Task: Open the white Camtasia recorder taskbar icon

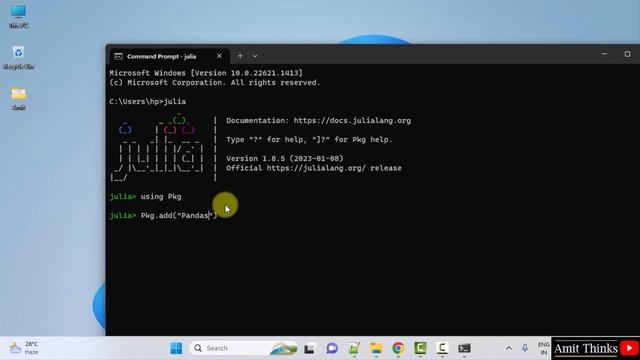Action: point(442,348)
